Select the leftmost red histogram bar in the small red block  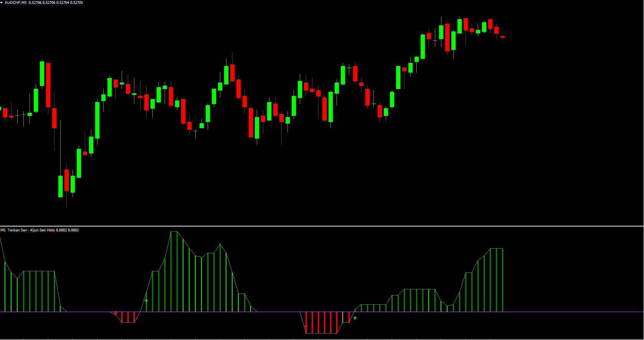[x=122, y=317]
